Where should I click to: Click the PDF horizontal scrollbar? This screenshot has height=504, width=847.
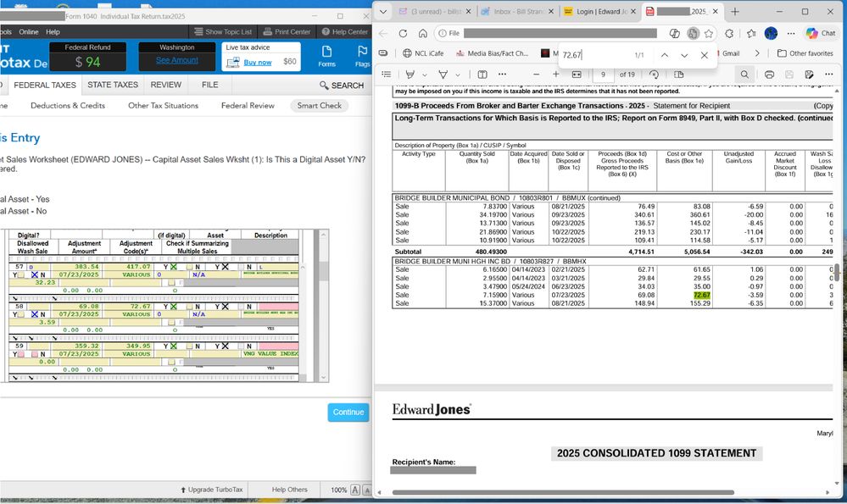pyautogui.click(x=564, y=492)
